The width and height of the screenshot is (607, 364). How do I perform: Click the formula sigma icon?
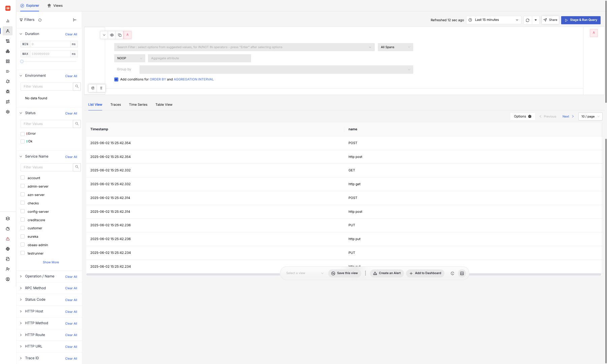(101, 88)
